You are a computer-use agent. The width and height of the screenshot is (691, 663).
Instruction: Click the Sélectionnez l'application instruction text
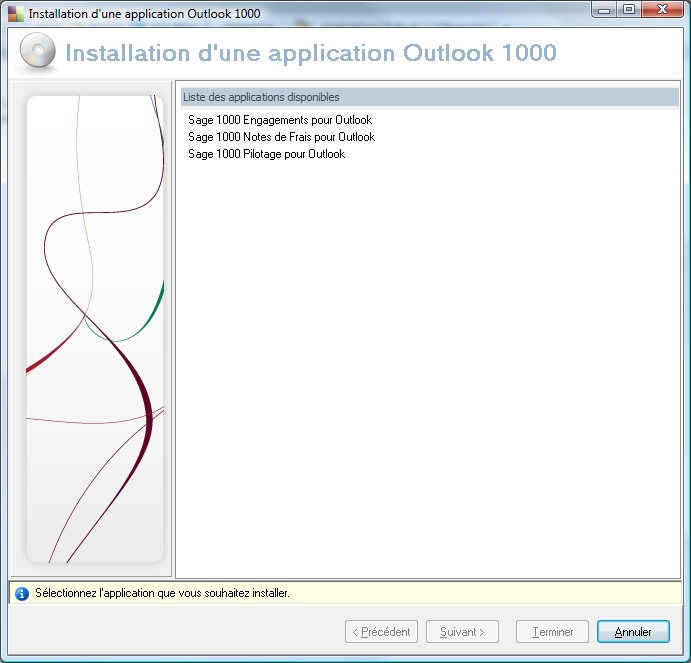(x=162, y=593)
